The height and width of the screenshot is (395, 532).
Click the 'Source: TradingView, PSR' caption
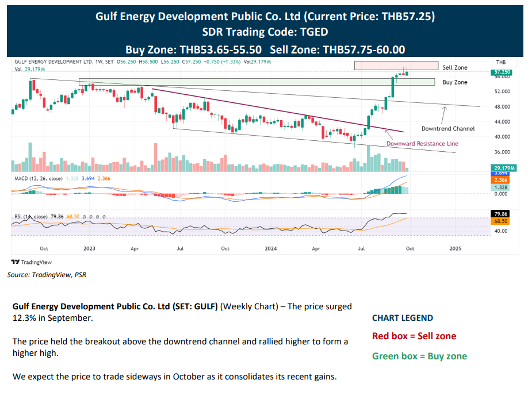coord(47,275)
